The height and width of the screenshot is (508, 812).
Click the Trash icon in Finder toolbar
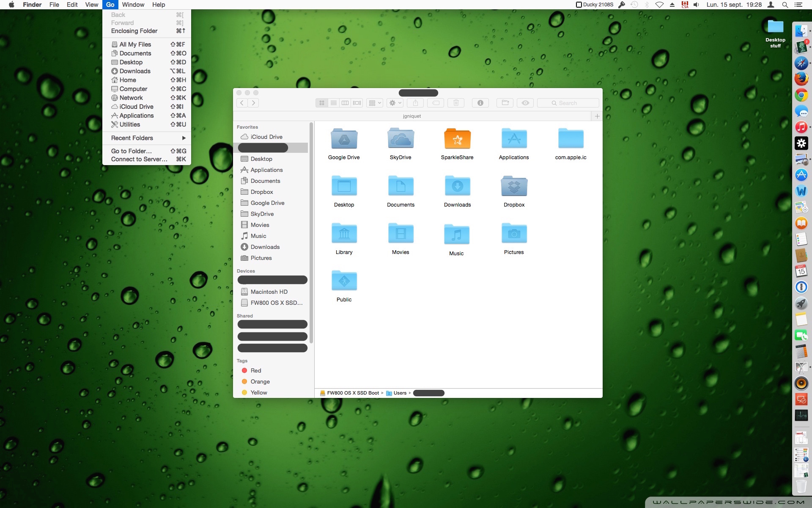(456, 103)
